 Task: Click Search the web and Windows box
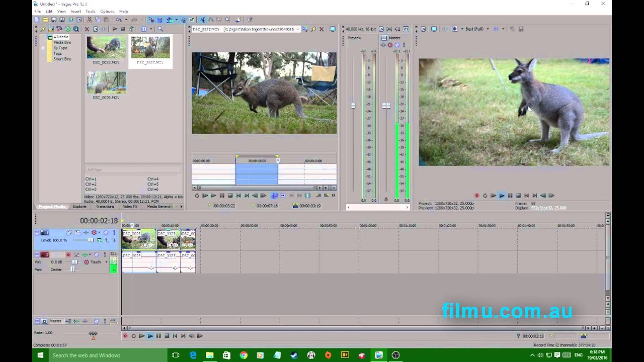[x=107, y=355]
